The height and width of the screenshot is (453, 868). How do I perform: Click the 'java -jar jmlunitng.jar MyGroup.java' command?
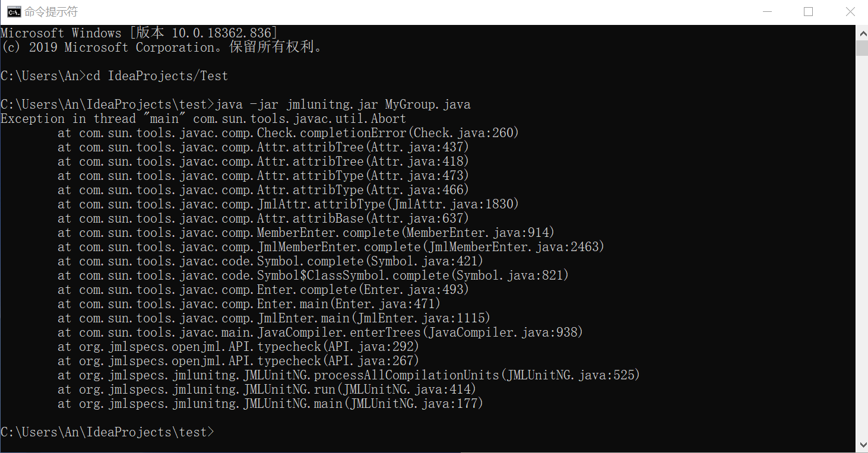tap(343, 104)
